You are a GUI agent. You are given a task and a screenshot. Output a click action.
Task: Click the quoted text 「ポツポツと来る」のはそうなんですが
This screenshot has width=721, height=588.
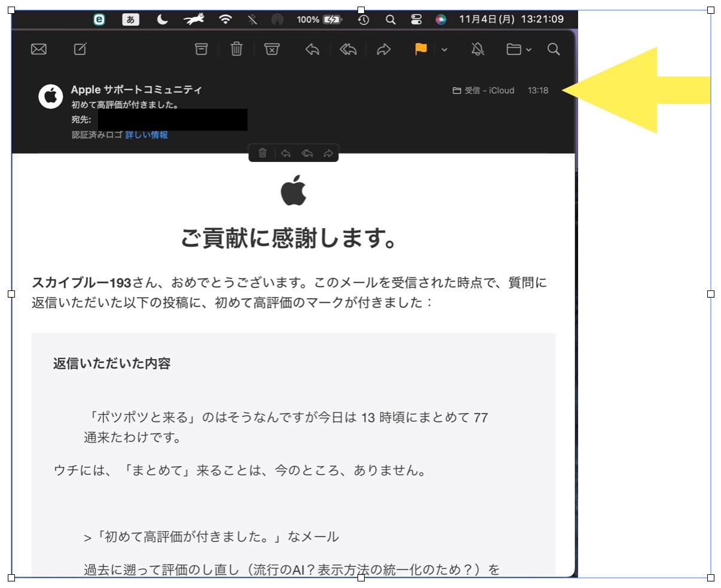286,427
